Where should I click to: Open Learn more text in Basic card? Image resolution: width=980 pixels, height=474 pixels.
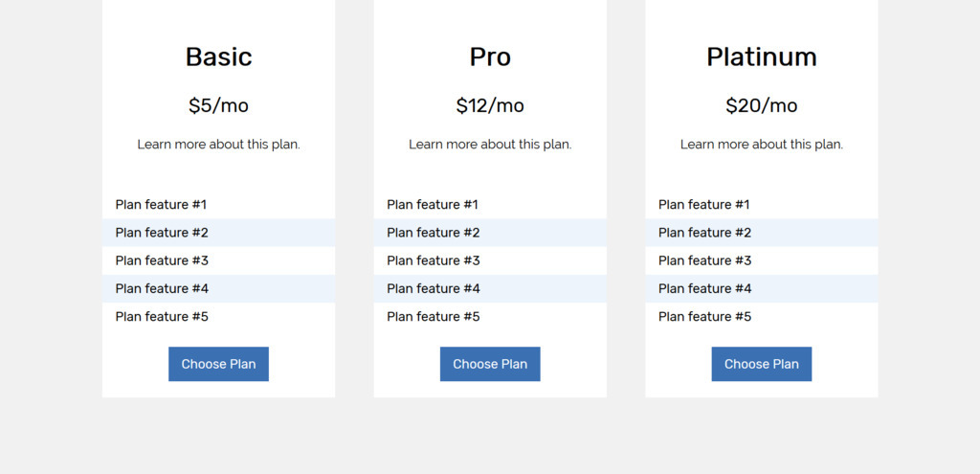coord(218,145)
